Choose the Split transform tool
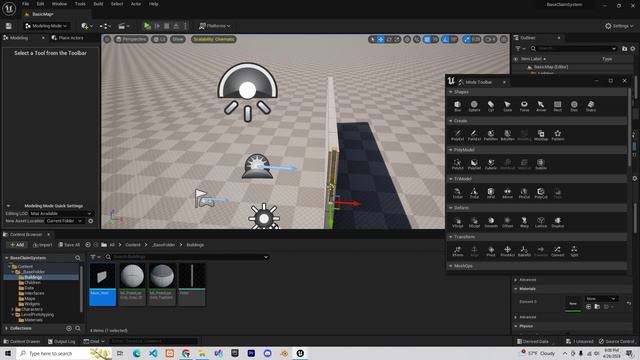 pyautogui.click(x=574, y=251)
